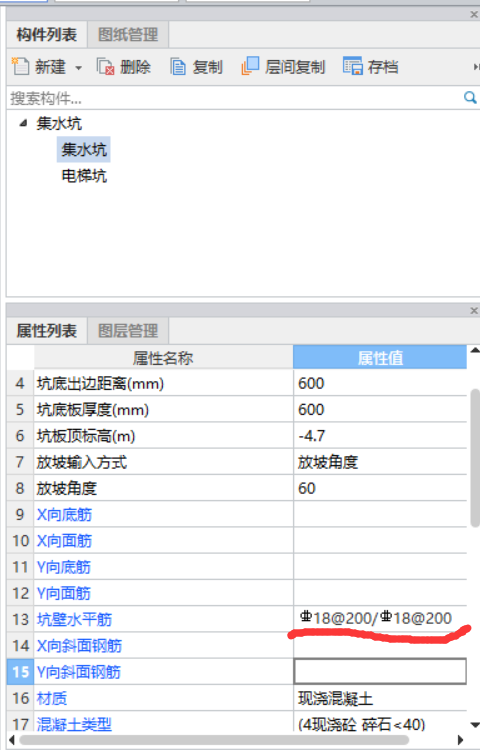Select the 集水坑 root category label
This screenshot has height=750, width=480.
[59, 123]
